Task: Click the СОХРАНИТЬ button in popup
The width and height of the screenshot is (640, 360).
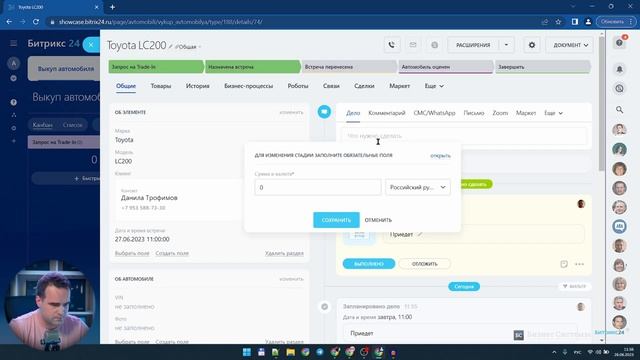Action: click(x=336, y=220)
